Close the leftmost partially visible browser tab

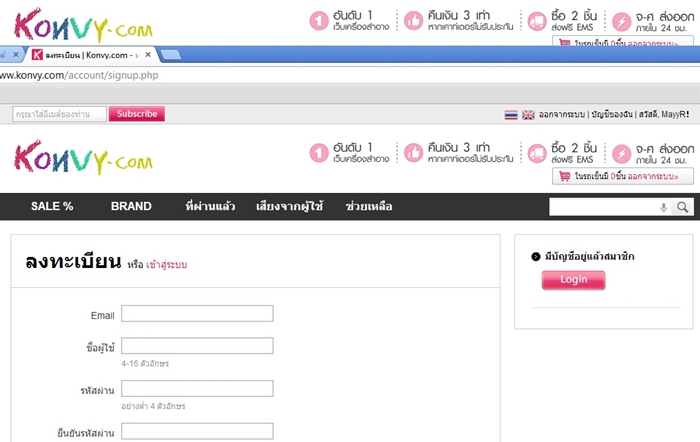(16, 54)
